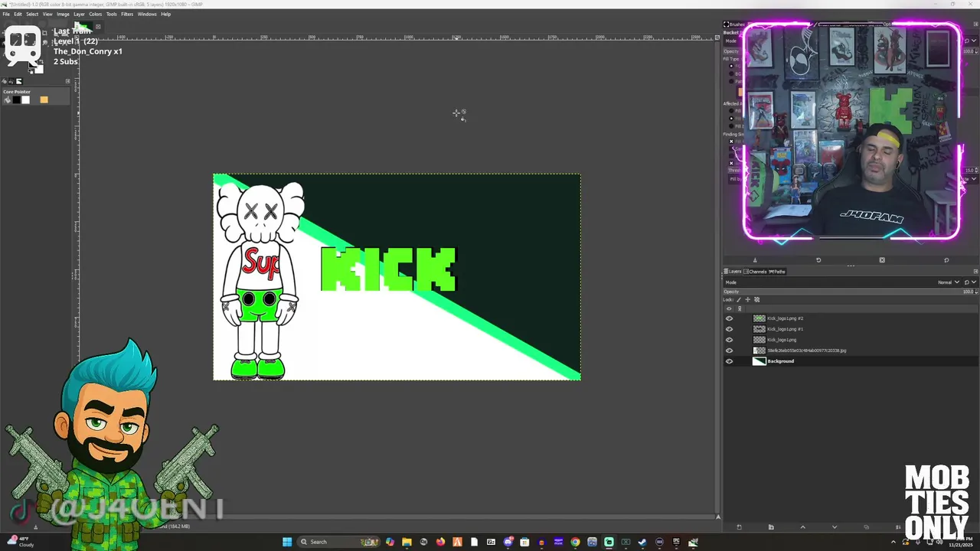Hide the .jpg image layer

[x=729, y=350]
